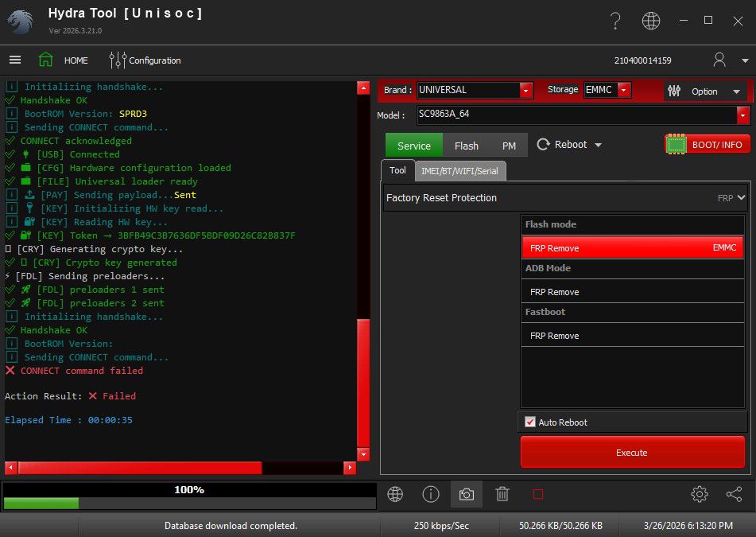Click the Reboot circular arrow icon
The width and height of the screenshot is (756, 537).
coord(544,144)
